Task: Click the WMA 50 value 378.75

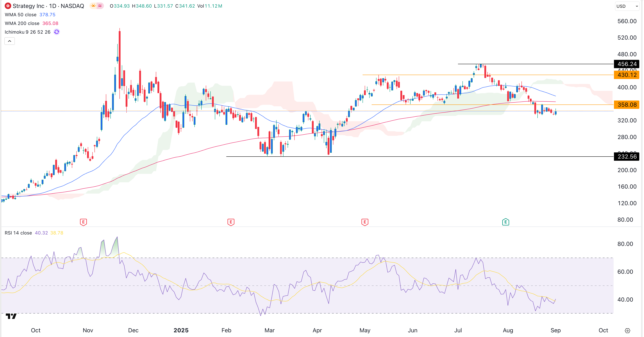Action: 47,15
